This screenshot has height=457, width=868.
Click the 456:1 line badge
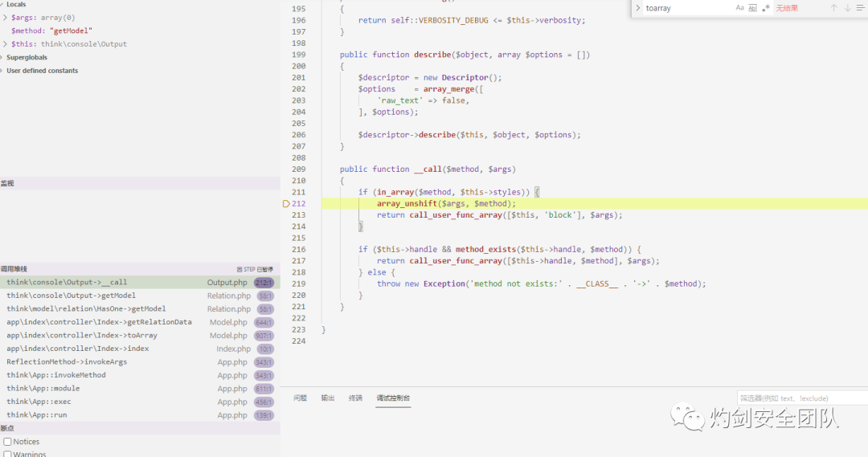coord(264,402)
